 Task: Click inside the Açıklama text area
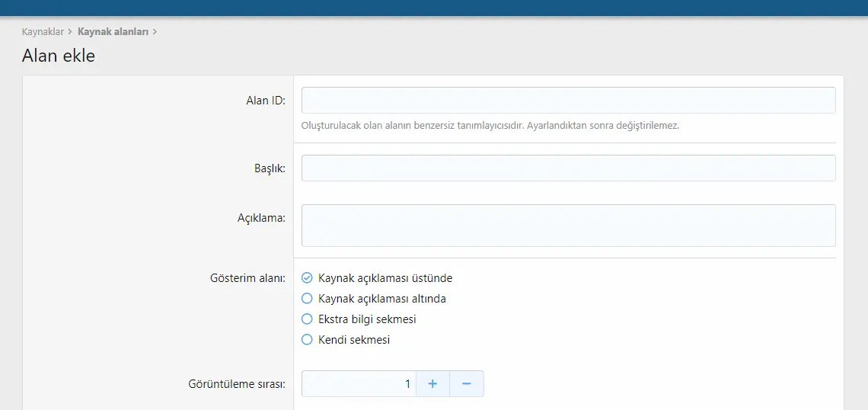(x=569, y=226)
